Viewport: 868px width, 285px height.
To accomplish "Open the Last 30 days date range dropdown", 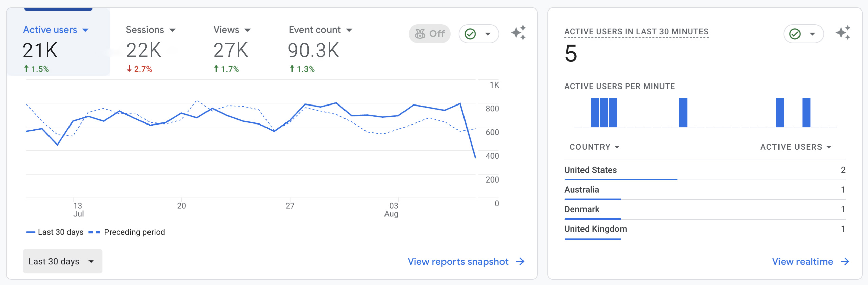I will (62, 261).
